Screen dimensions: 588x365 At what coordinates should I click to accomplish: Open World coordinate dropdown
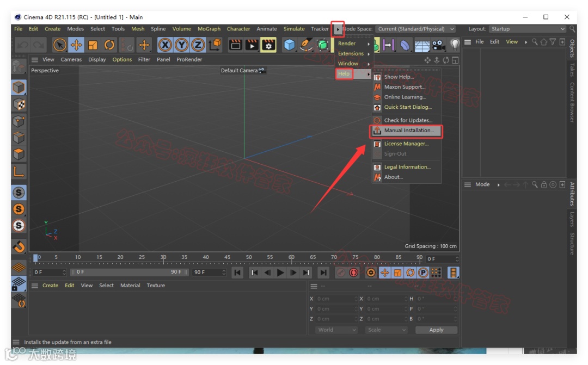click(336, 330)
